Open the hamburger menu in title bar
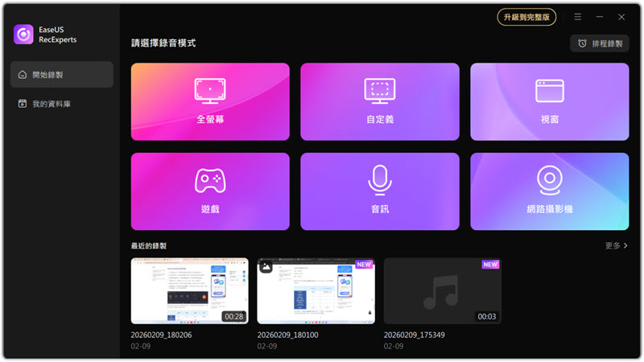The width and height of the screenshot is (644, 362). coord(577,17)
